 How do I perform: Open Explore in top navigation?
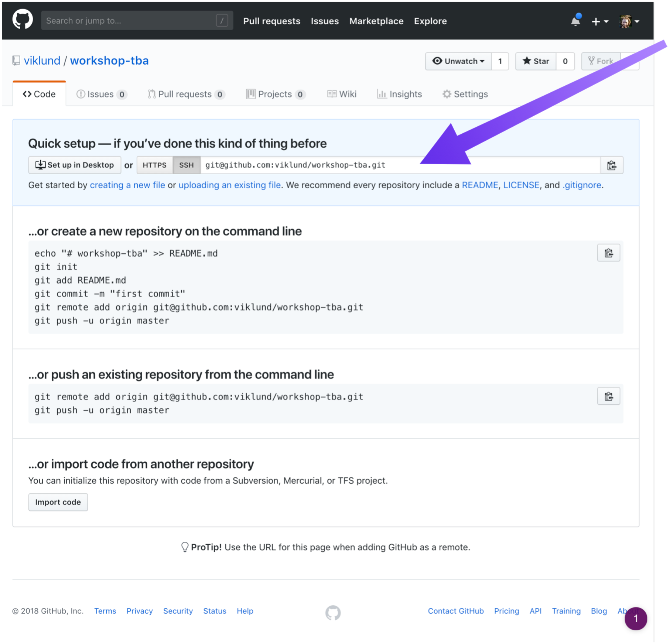pos(430,21)
